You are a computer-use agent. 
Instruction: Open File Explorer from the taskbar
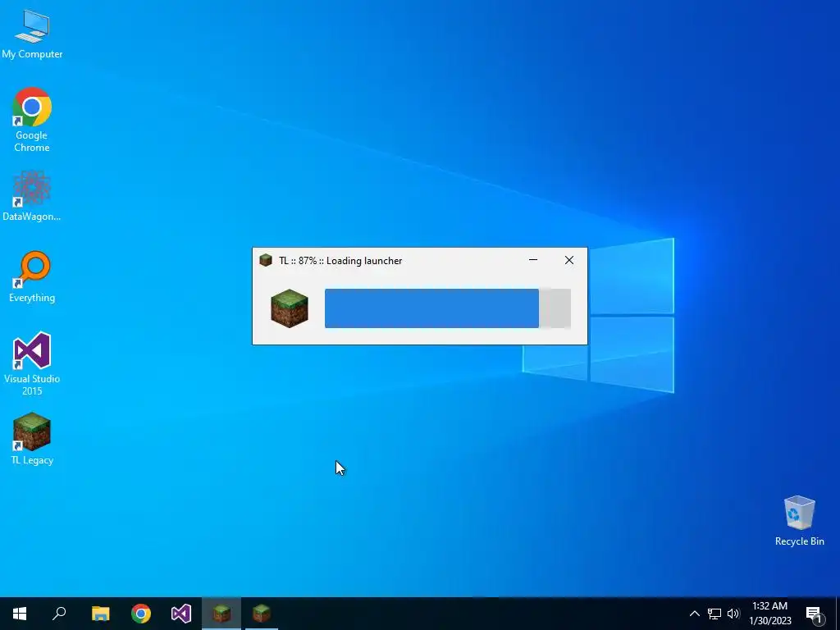tap(100, 614)
